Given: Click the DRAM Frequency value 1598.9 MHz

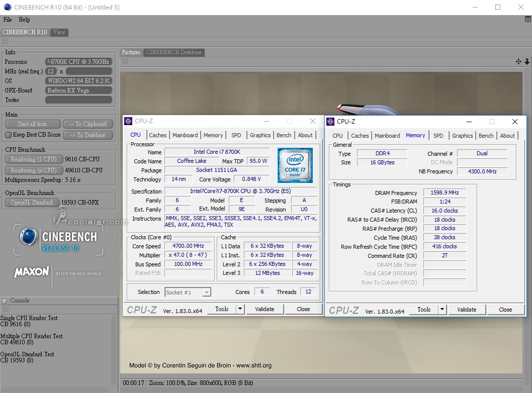Looking at the screenshot, I should (x=445, y=192).
